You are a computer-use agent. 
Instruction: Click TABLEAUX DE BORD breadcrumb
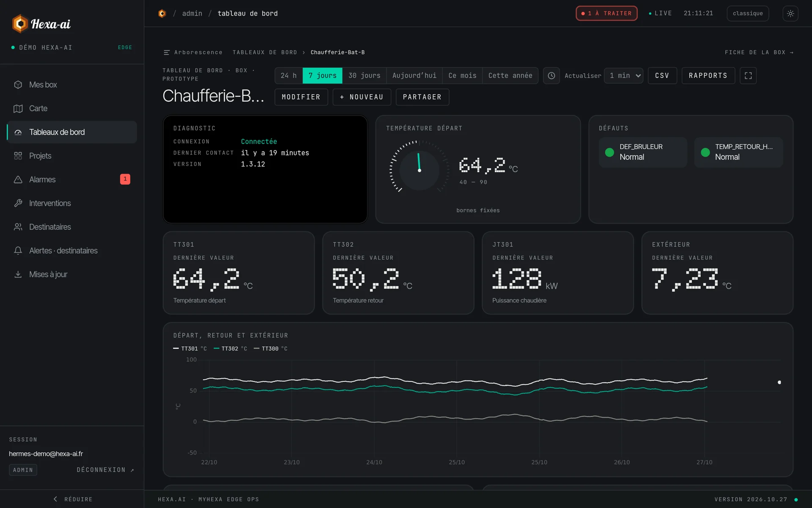click(265, 52)
